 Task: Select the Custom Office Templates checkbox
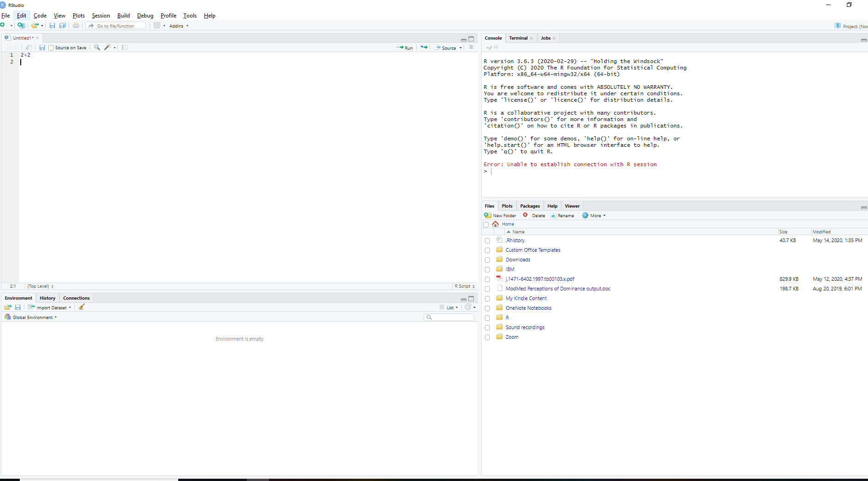pyautogui.click(x=487, y=250)
